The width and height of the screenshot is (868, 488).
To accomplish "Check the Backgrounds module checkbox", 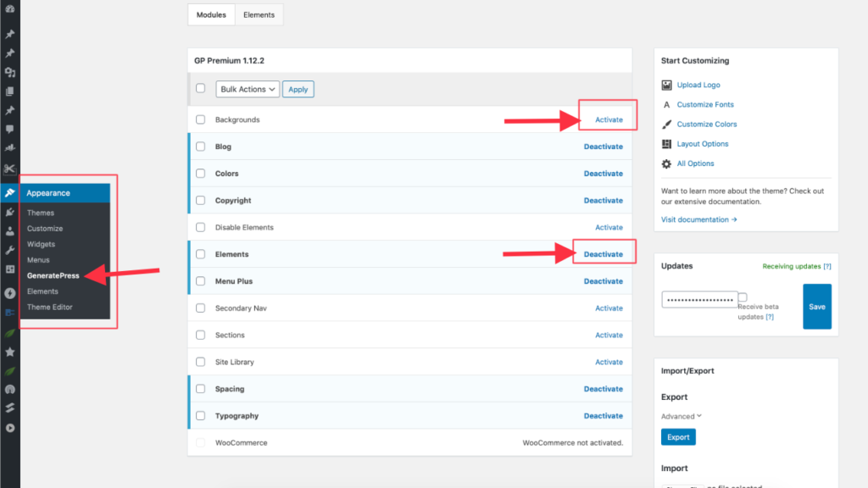I will 200,119.
